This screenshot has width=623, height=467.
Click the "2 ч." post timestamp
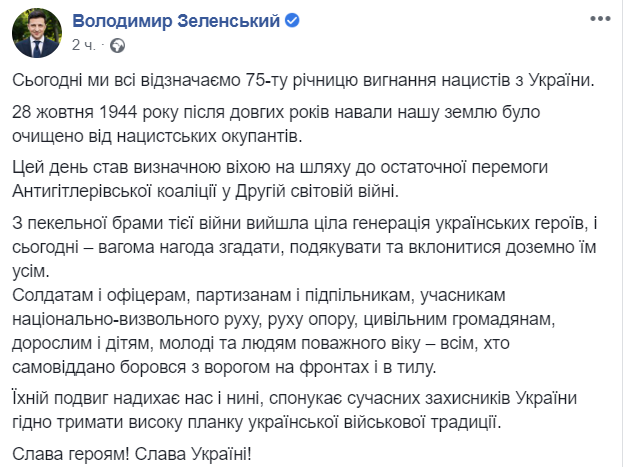(x=84, y=45)
